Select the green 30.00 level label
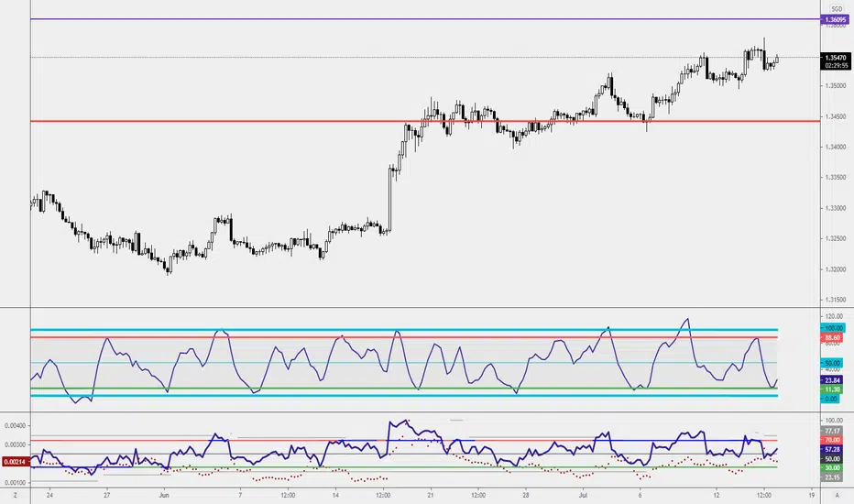This screenshot has height=504, width=854. [x=832, y=468]
